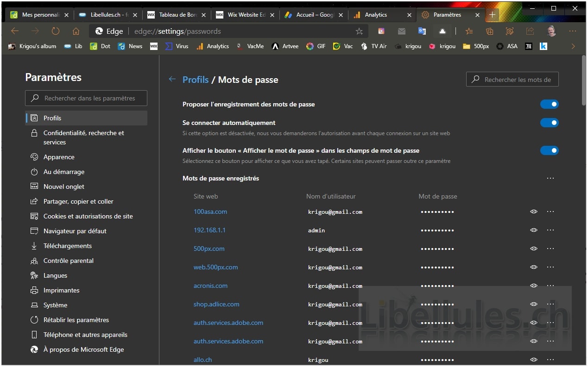This screenshot has width=588, height=367.
Task: Toggle Se connecter automatiquement switch
Action: tap(549, 123)
